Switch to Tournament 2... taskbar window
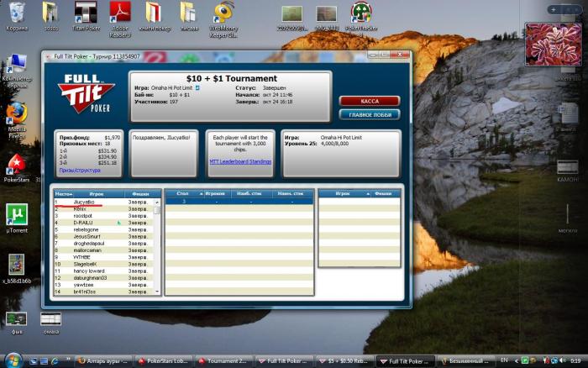This screenshot has height=368, width=588. [224, 361]
